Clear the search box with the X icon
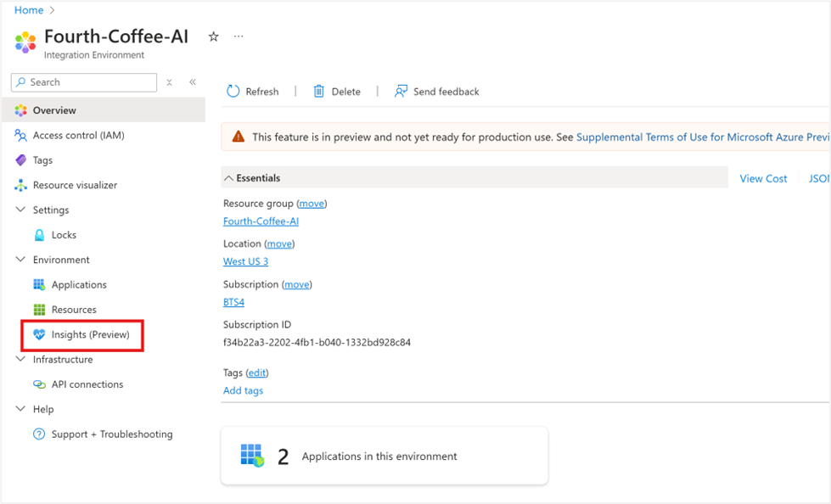 [169, 82]
